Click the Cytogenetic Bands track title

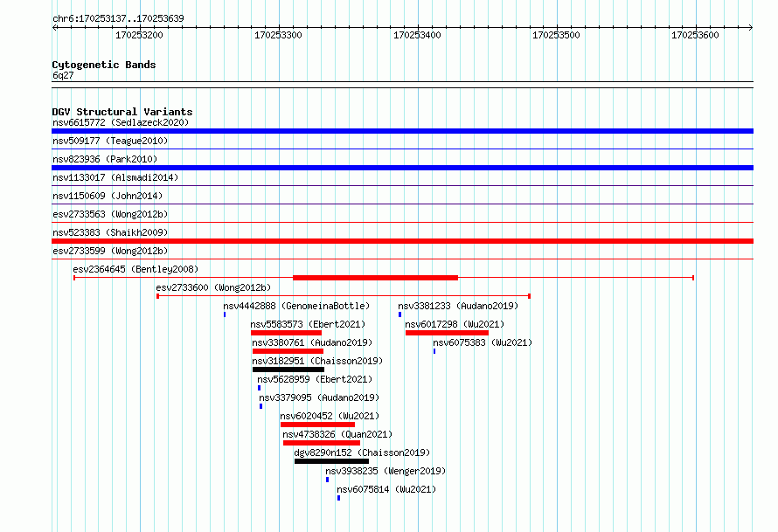pos(104,65)
